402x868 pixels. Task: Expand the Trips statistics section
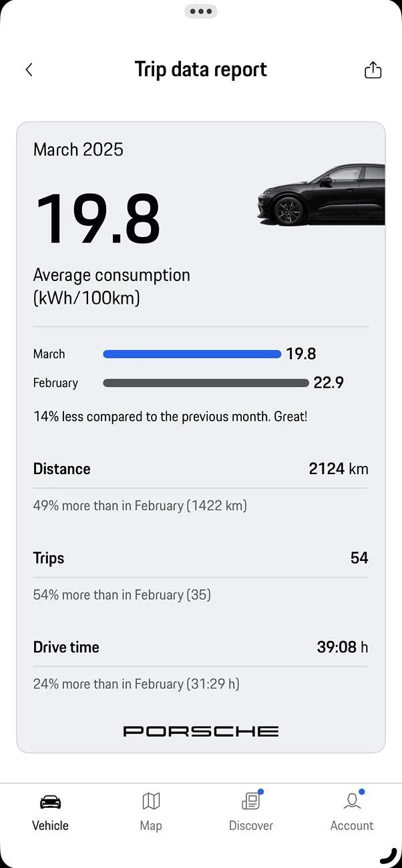200,558
